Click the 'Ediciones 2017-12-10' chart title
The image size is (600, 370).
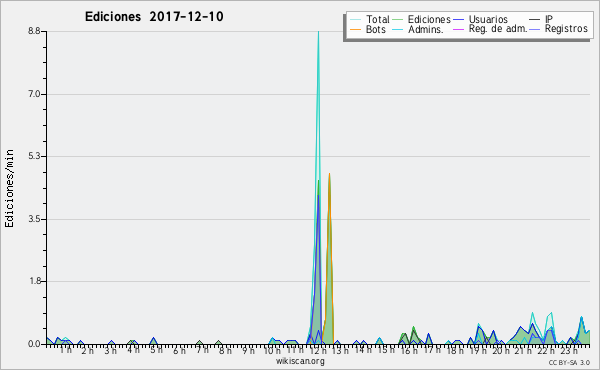pyautogui.click(x=154, y=17)
